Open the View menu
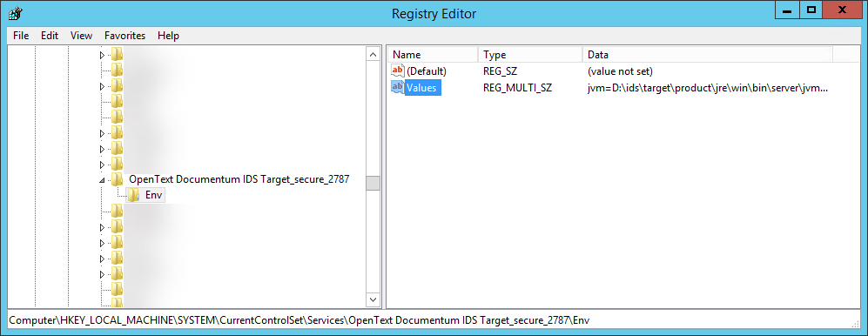 point(81,36)
